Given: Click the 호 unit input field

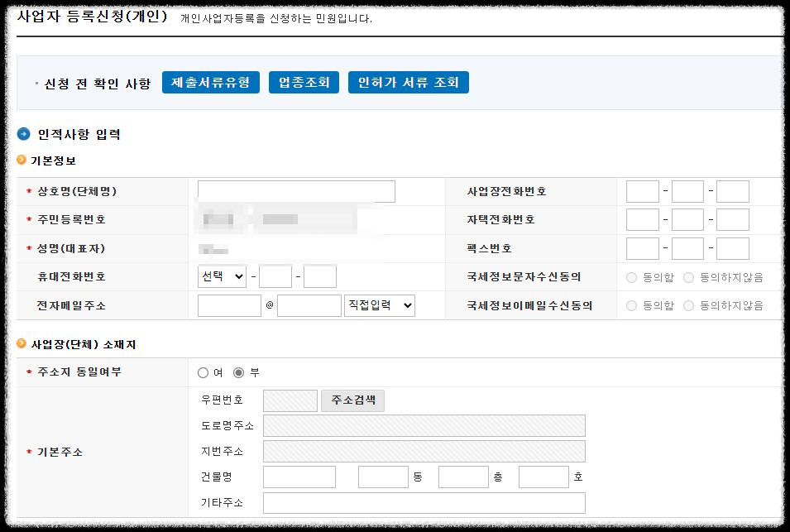Looking at the screenshot, I should point(543,477).
